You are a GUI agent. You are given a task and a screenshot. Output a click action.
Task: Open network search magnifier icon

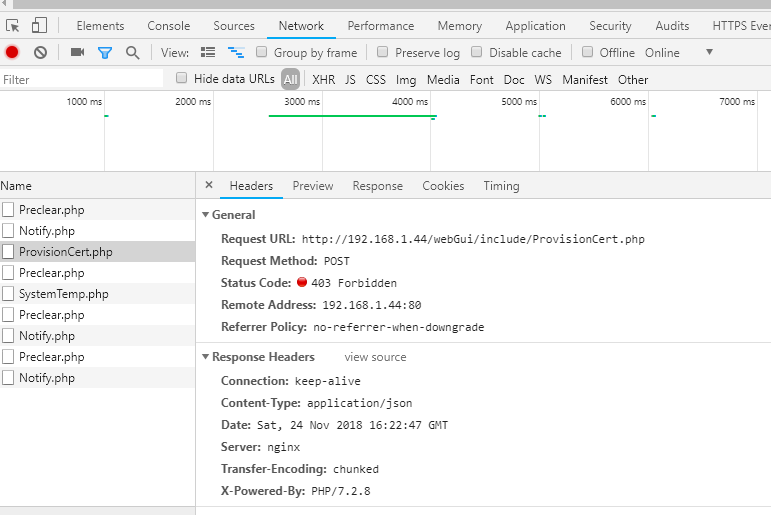pos(132,53)
